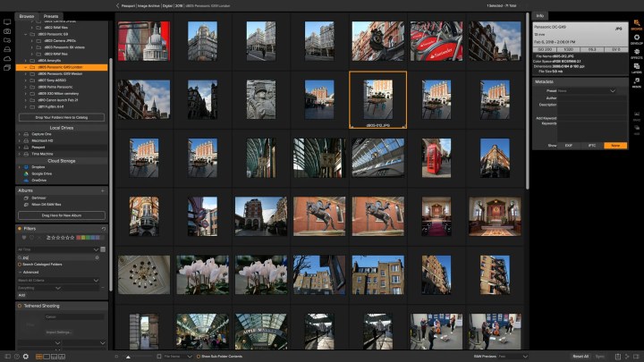Click the Print icon in right sidebar

[637, 116]
